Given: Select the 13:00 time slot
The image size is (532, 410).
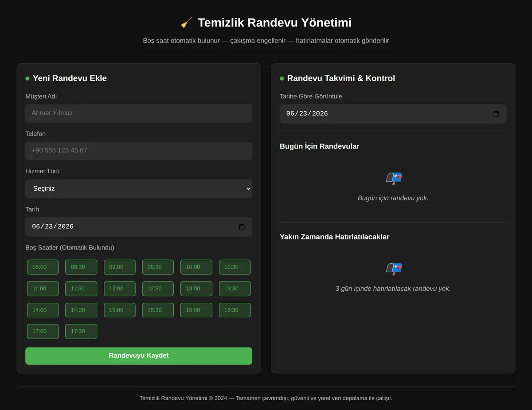Looking at the screenshot, I should coord(196,289).
